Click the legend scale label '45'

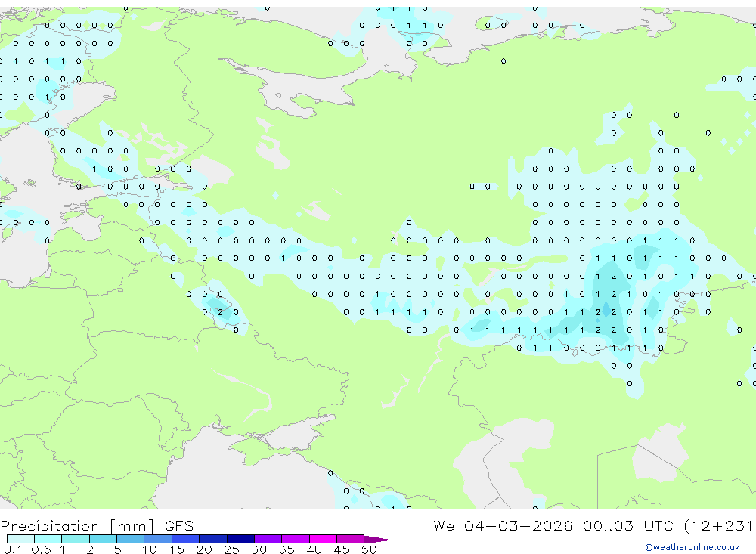[342, 549]
